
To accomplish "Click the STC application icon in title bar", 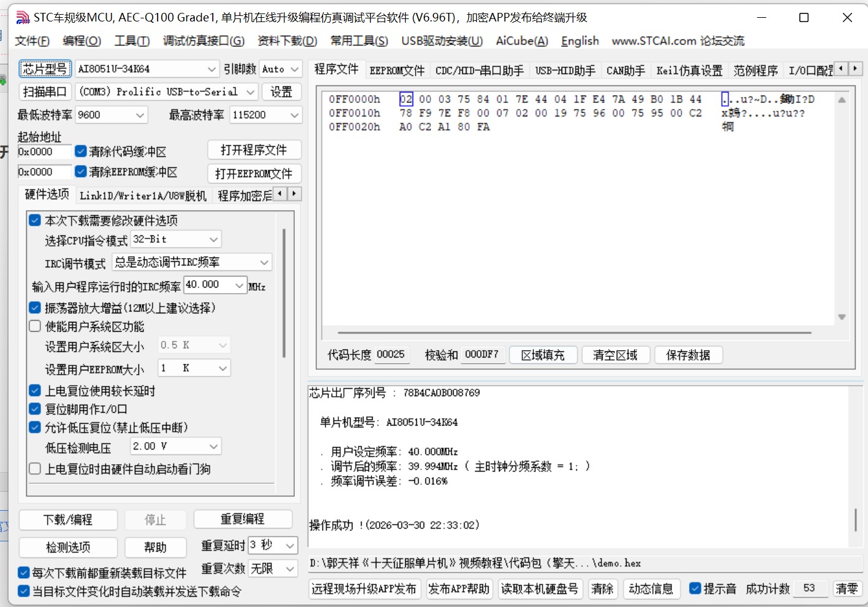I will pyautogui.click(x=23, y=17).
